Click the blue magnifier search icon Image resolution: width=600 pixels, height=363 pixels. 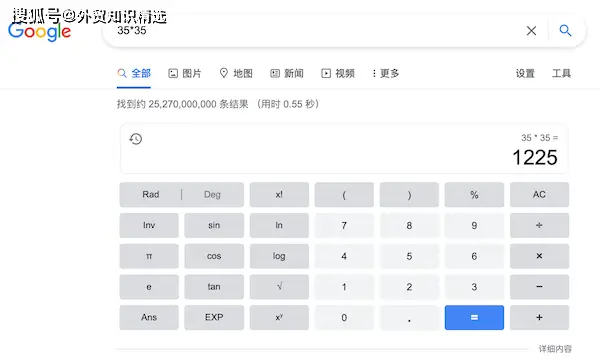point(565,30)
